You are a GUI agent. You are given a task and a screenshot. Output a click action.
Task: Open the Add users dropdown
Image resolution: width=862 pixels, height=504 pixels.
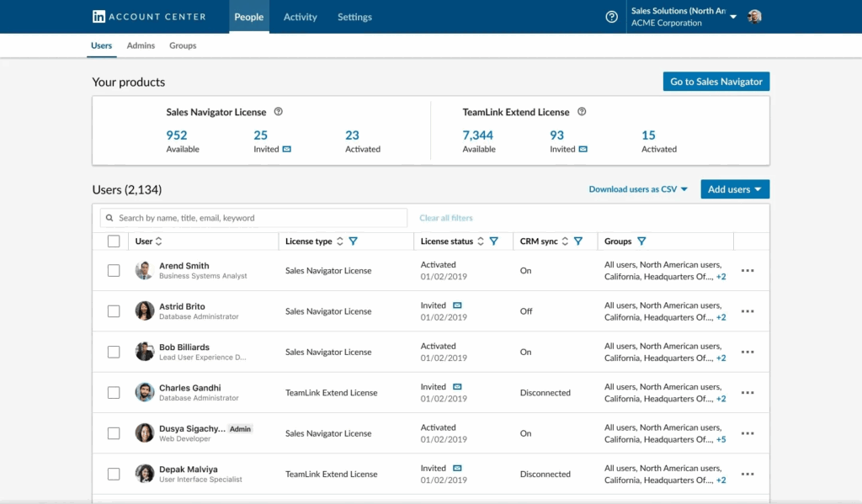[734, 188]
